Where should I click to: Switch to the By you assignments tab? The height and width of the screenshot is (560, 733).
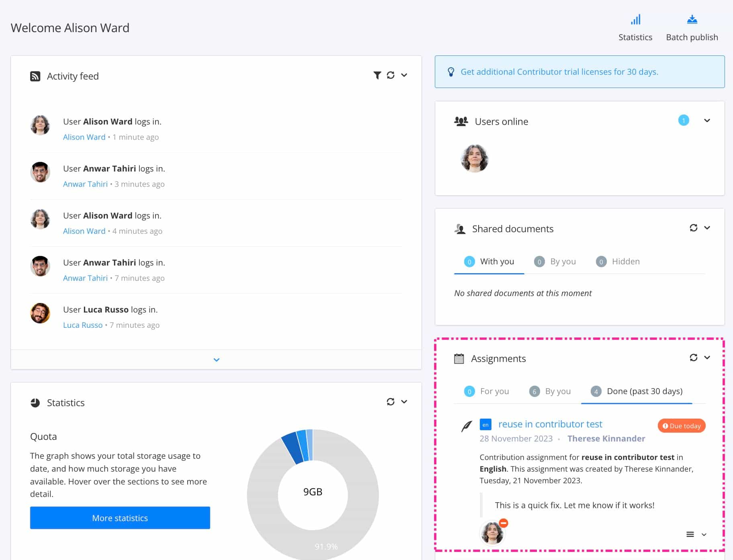click(557, 391)
